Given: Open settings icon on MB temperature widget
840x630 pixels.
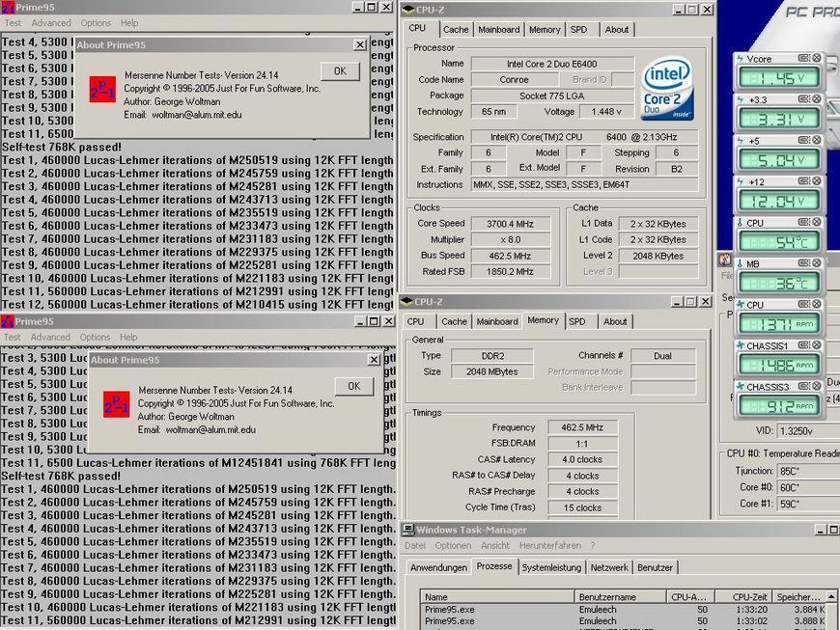Looking at the screenshot, I should point(803,262).
